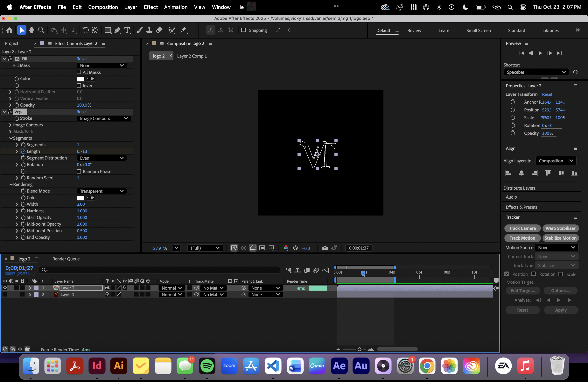
Task: Take a snapshot with camera icon
Action: (325, 248)
